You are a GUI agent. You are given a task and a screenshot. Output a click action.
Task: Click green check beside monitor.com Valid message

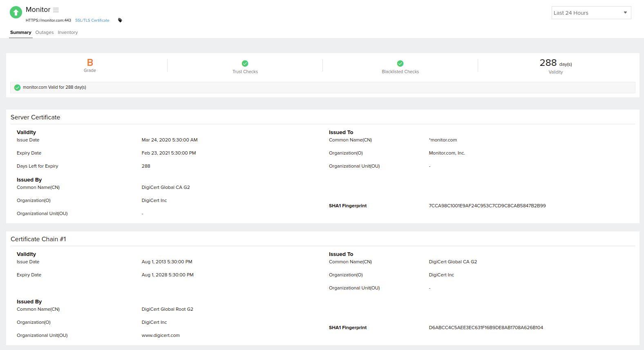[18, 87]
